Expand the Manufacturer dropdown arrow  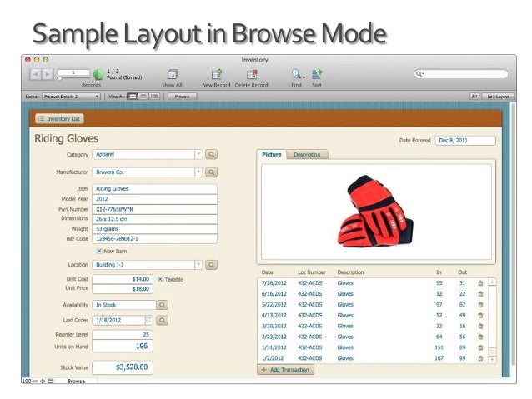pyautogui.click(x=198, y=172)
